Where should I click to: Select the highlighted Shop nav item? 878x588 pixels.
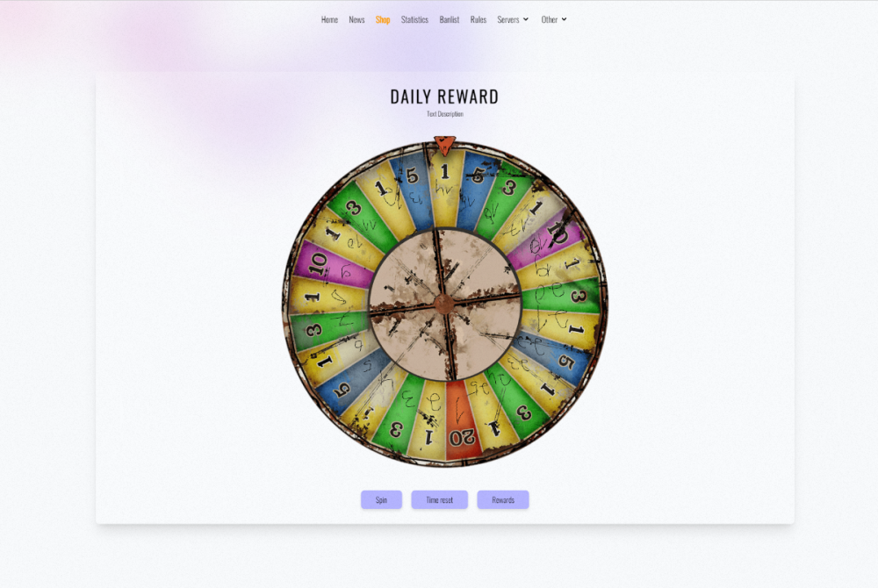click(x=383, y=19)
